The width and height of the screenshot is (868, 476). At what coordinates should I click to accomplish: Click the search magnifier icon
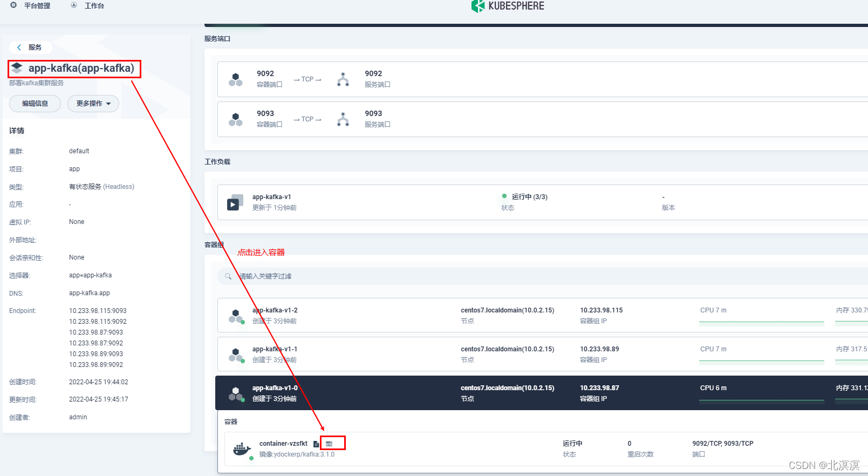(228, 276)
